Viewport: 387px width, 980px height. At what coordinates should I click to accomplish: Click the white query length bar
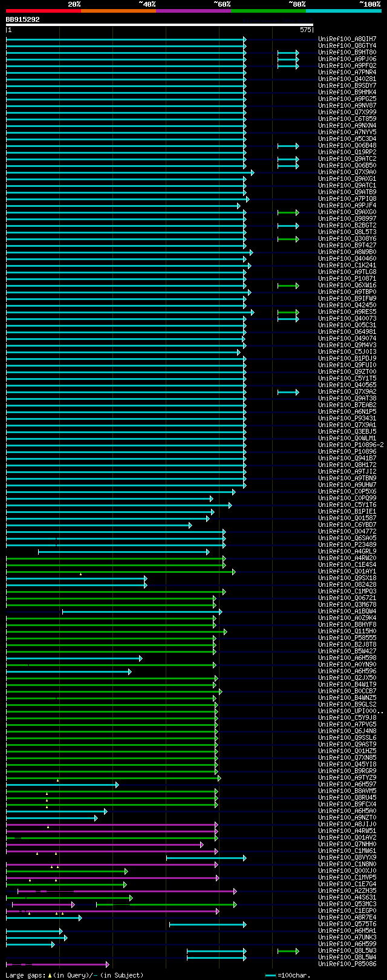pos(160,25)
